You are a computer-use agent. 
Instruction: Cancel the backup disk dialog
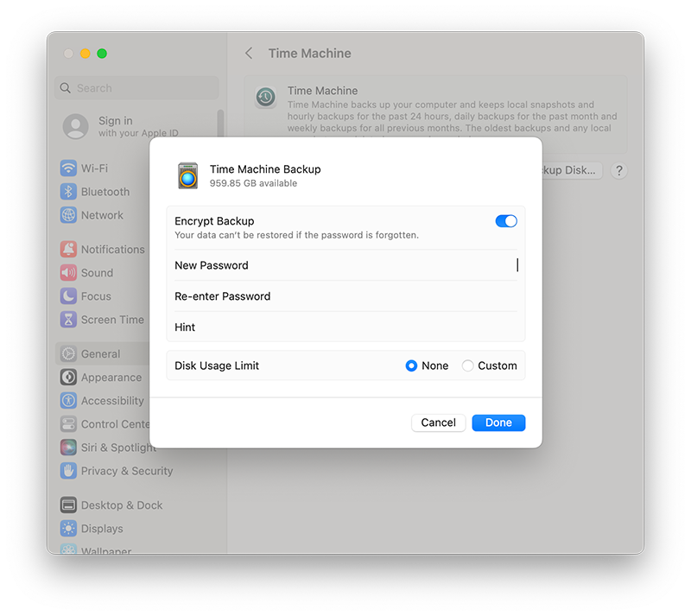tap(438, 423)
